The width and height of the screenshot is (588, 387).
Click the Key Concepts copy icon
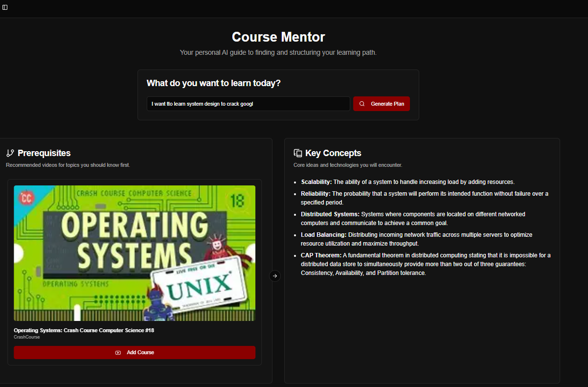click(297, 153)
